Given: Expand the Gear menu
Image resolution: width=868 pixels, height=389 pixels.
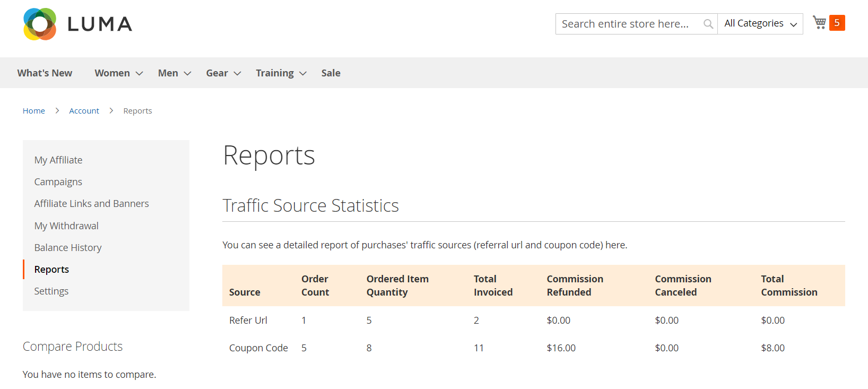Looking at the screenshot, I should pos(223,73).
